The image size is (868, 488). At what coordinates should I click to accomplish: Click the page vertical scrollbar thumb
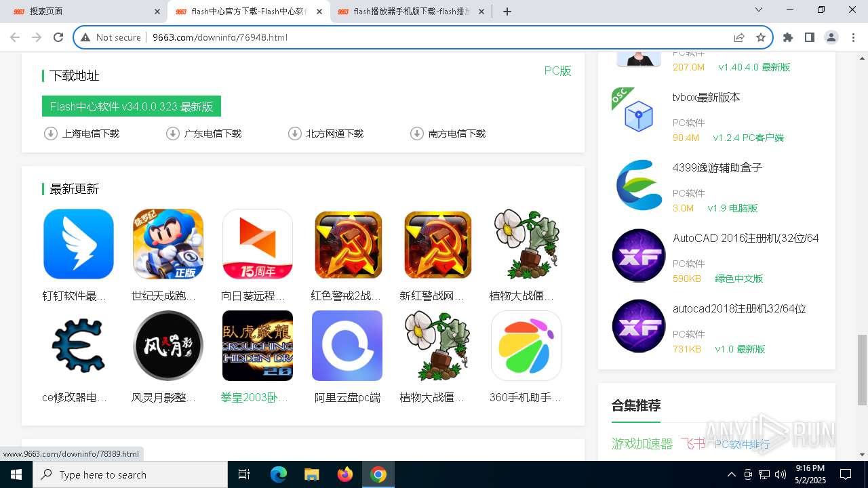(x=862, y=369)
